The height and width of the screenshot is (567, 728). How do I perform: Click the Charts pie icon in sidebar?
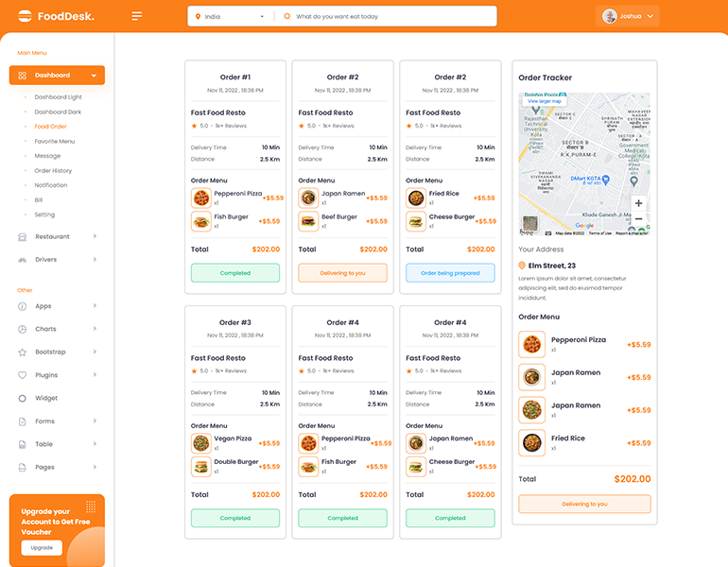(x=22, y=329)
